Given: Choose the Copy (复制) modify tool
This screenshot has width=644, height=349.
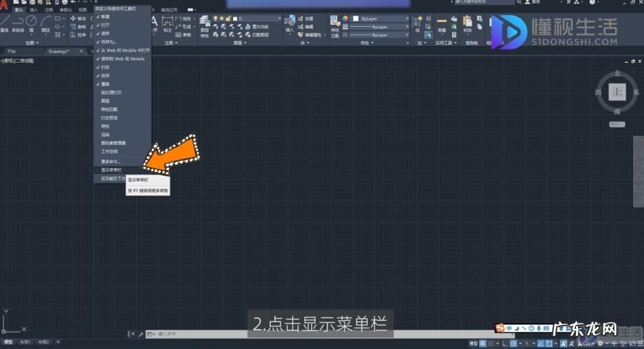Looking at the screenshot, I should 78,27.
